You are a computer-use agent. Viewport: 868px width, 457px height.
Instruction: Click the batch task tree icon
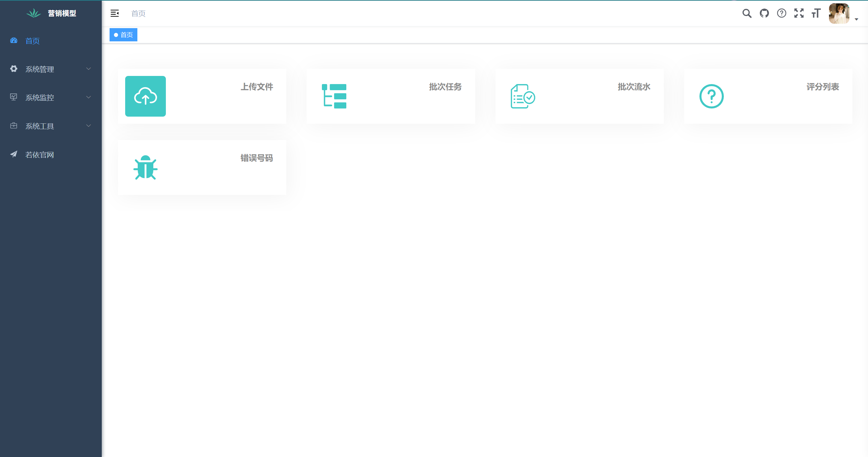(x=334, y=96)
